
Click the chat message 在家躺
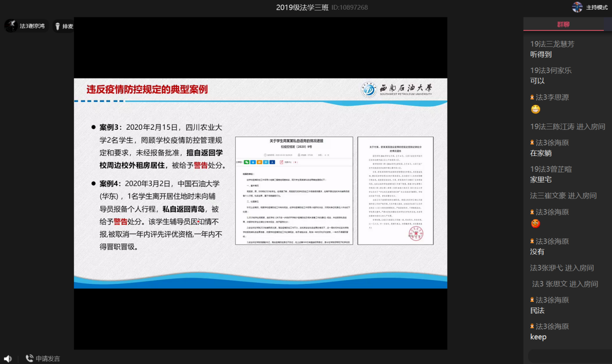click(x=541, y=153)
